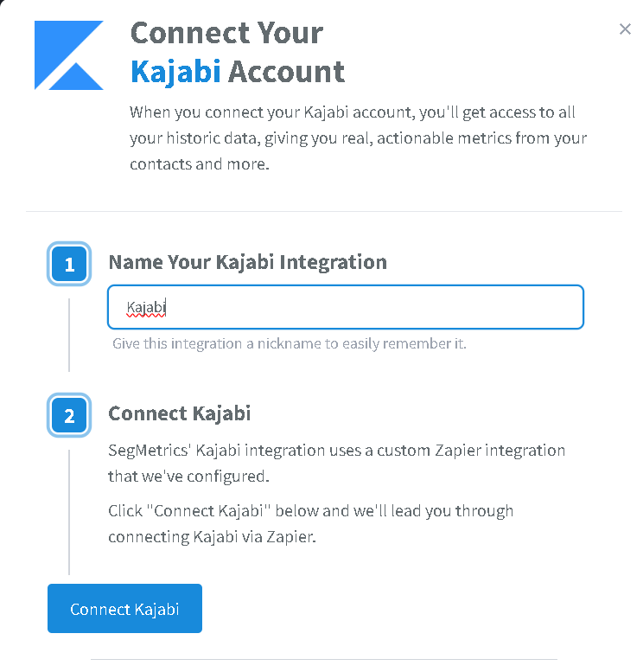This screenshot has height=672, width=643.
Task: Select the step 2 number badge
Action: 69,415
